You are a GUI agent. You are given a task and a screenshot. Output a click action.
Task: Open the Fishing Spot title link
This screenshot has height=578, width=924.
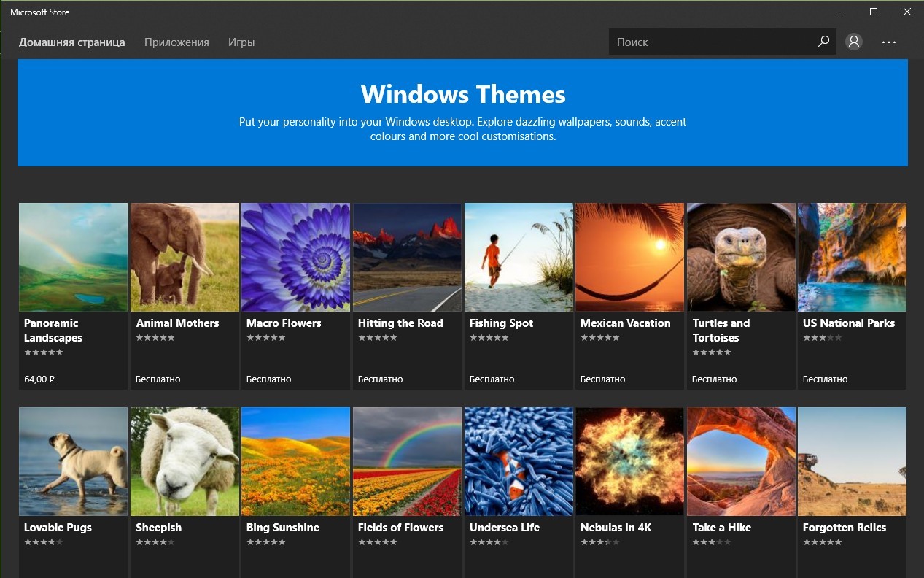(x=501, y=323)
